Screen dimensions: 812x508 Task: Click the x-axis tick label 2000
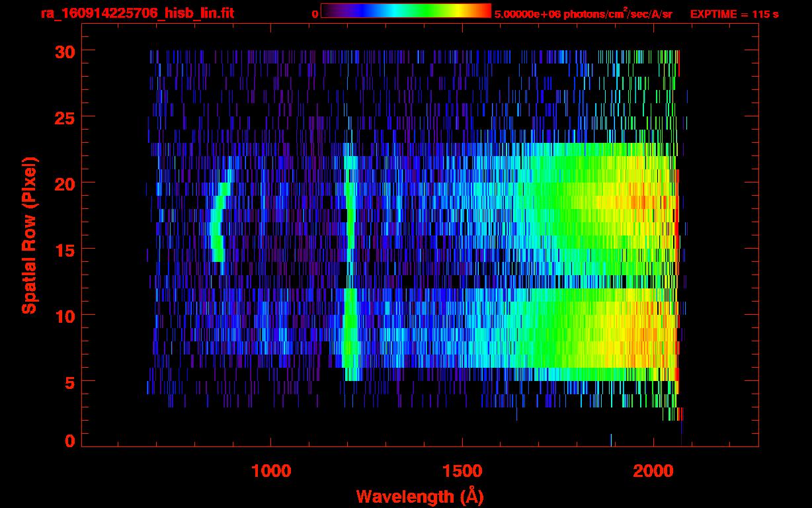653,471
